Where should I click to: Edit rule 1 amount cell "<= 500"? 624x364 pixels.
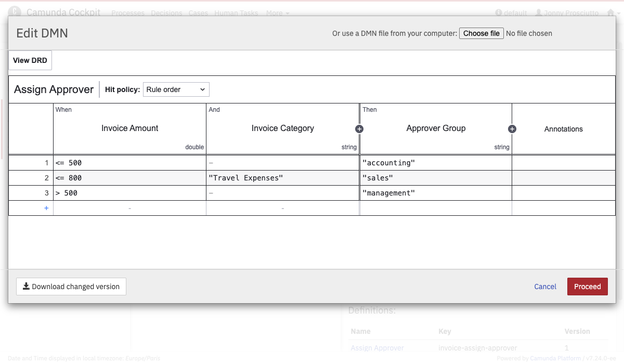(129, 163)
